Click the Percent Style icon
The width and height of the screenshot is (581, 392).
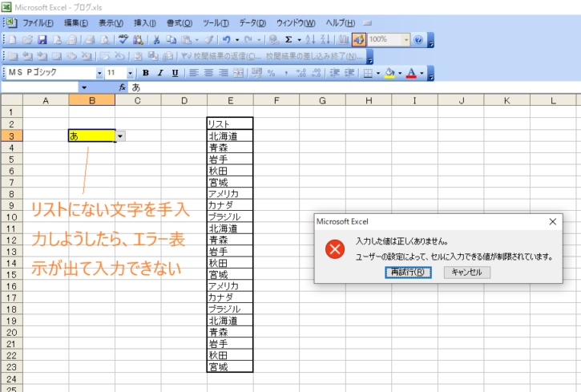pyautogui.click(x=272, y=73)
